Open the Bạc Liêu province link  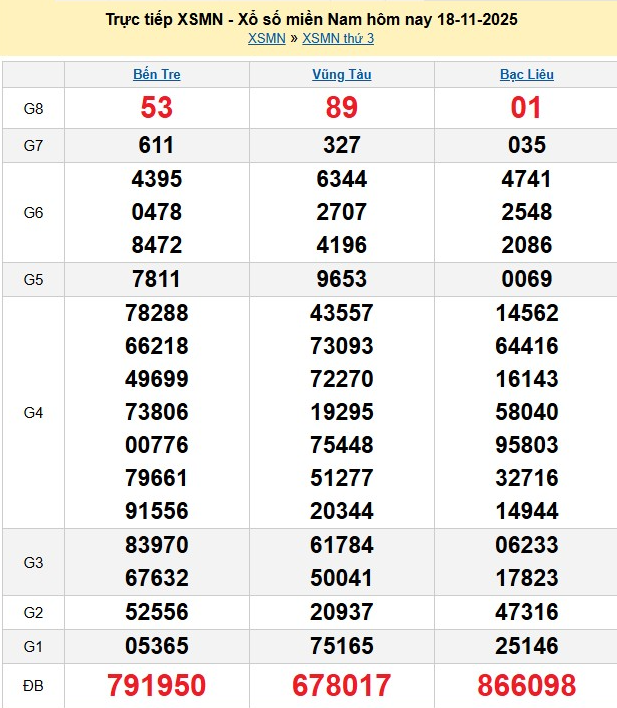click(x=527, y=74)
